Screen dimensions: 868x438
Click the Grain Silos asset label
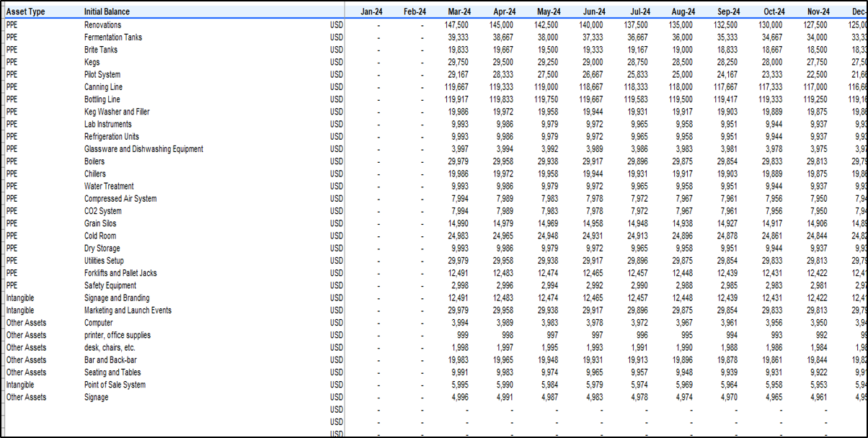tap(100, 223)
